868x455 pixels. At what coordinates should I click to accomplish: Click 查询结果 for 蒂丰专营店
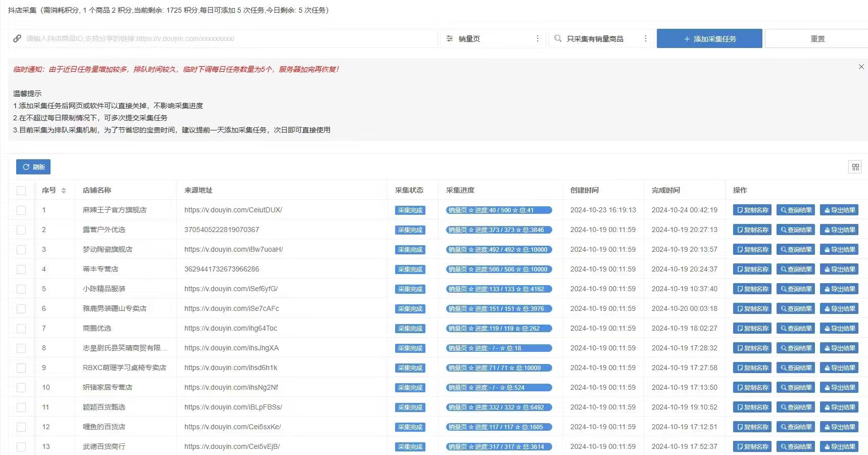pyautogui.click(x=796, y=269)
